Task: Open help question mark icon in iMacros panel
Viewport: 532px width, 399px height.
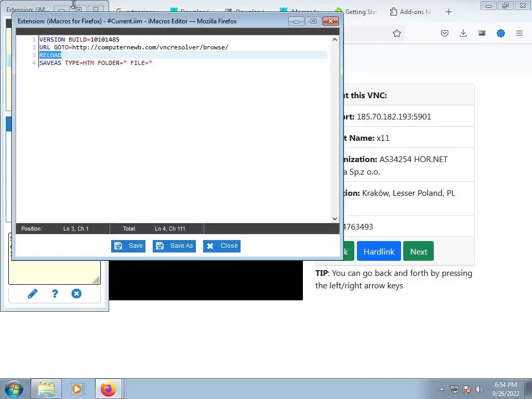Action: pyautogui.click(x=55, y=294)
